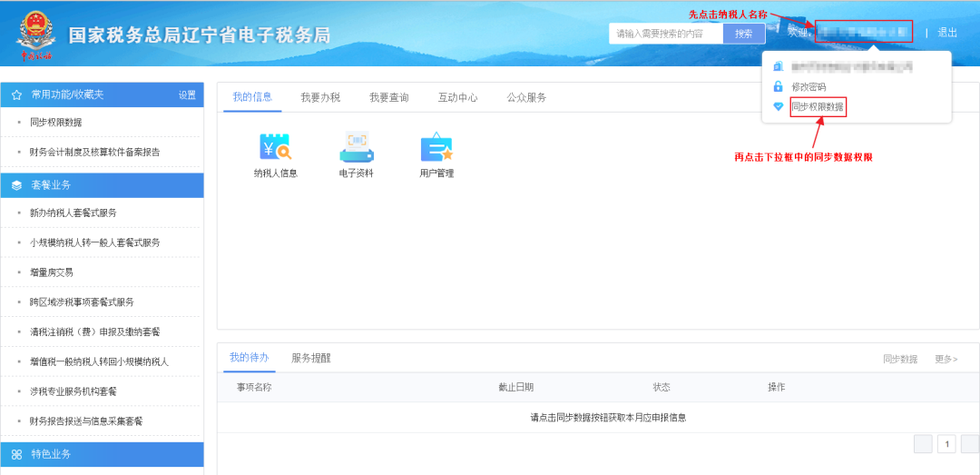Switch to 我的信息 tab
Screen dimensions: 980x475
click(252, 97)
